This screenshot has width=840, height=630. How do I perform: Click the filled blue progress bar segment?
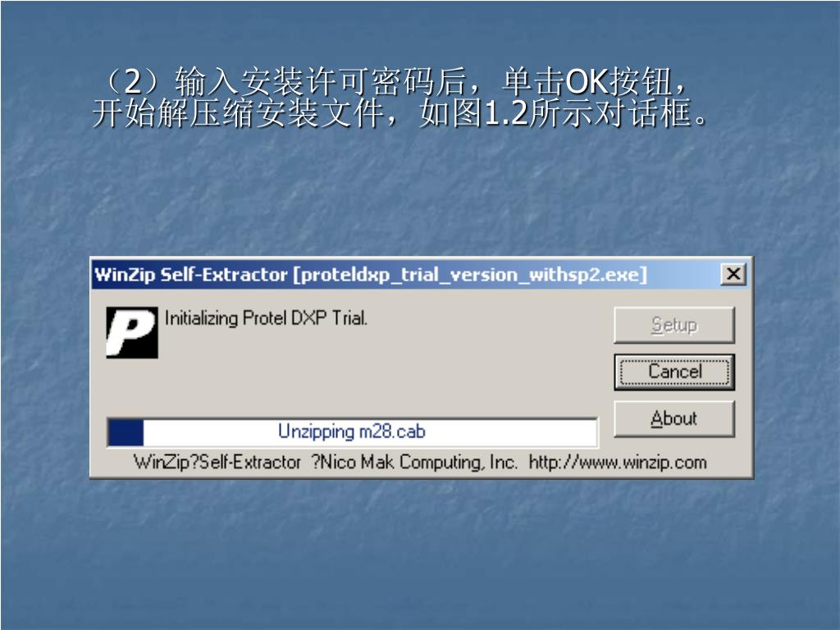click(x=126, y=431)
